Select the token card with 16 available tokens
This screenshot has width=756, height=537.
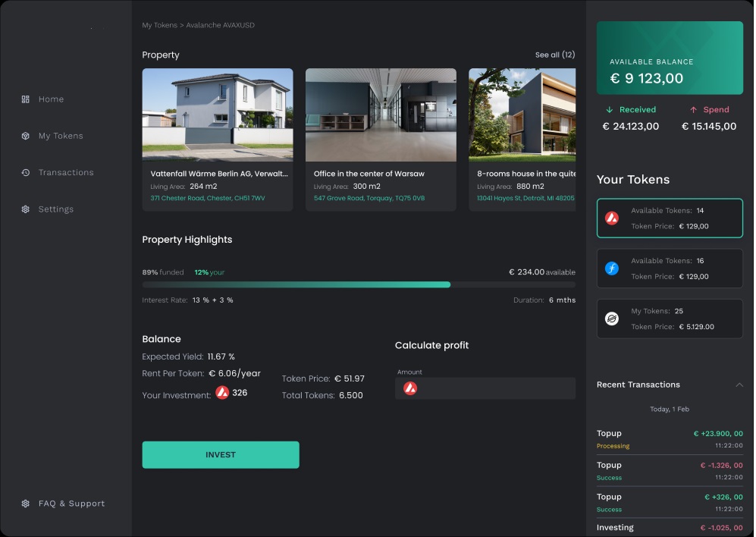pyautogui.click(x=670, y=268)
